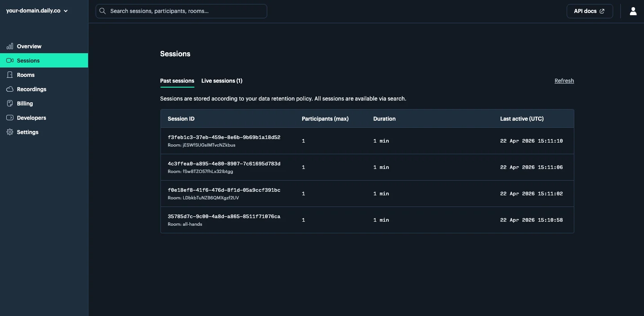The image size is (644, 316).
Task: Click the external link icon on API docs
Action: (x=602, y=11)
